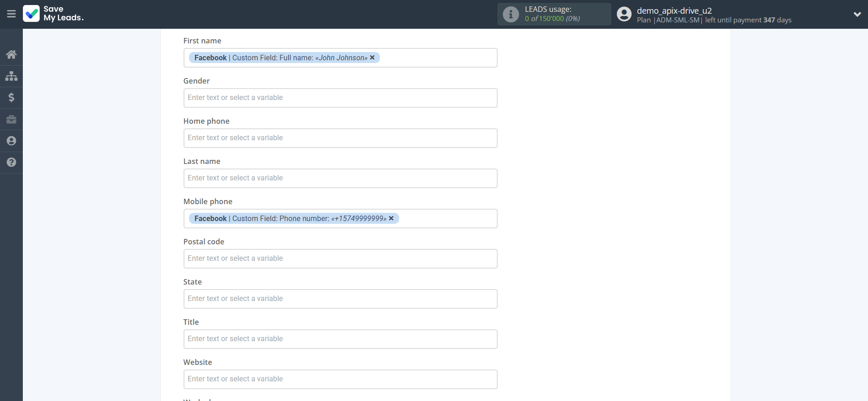Click into the Home phone field
The image size is (868, 401).
340,138
